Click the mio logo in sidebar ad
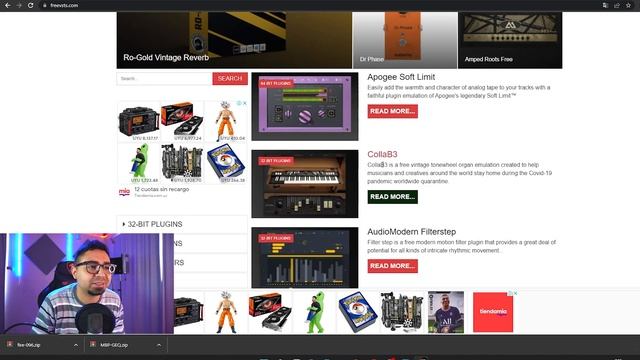The height and width of the screenshot is (360, 640). 124,192
